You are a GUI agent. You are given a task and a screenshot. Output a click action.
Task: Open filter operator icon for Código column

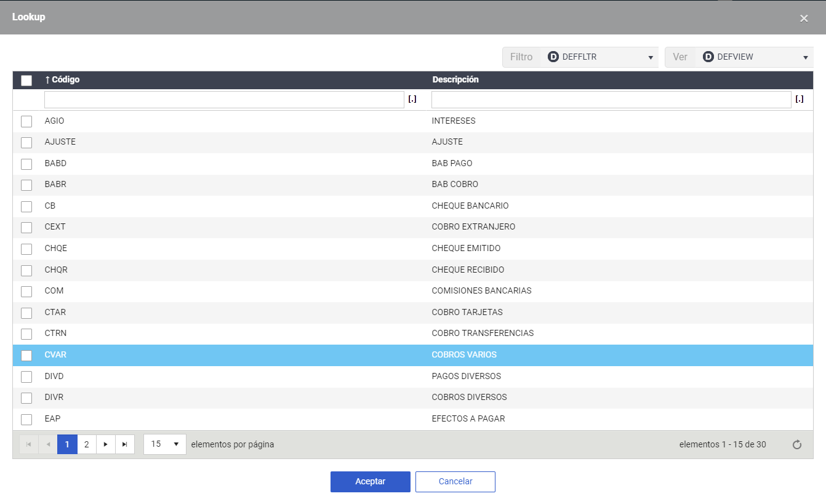[412, 99]
